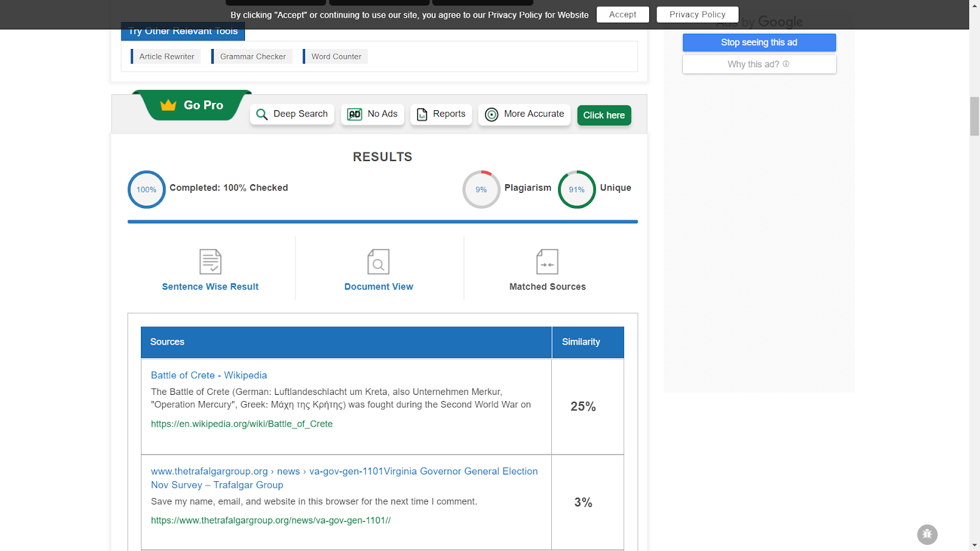Click the scrollbar down arrow
This screenshot has height=551, width=980.
pos(974,545)
